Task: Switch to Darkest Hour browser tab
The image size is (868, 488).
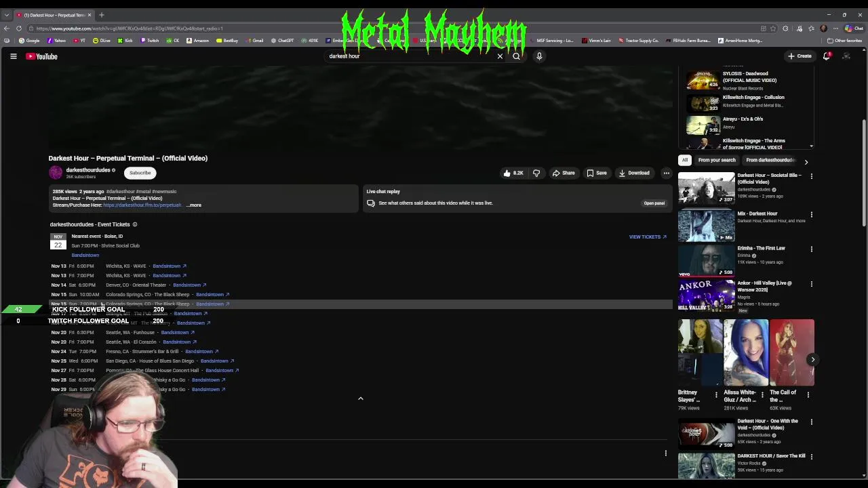Action: pos(54,15)
